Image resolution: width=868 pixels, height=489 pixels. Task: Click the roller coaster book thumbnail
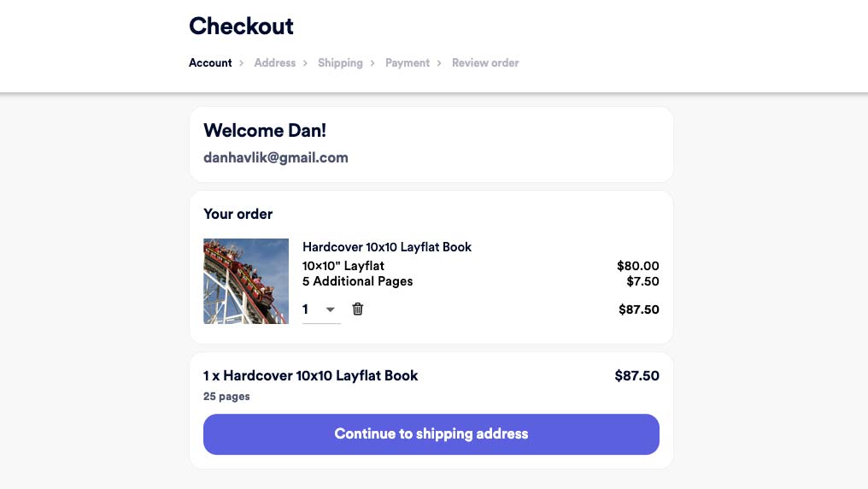click(246, 281)
